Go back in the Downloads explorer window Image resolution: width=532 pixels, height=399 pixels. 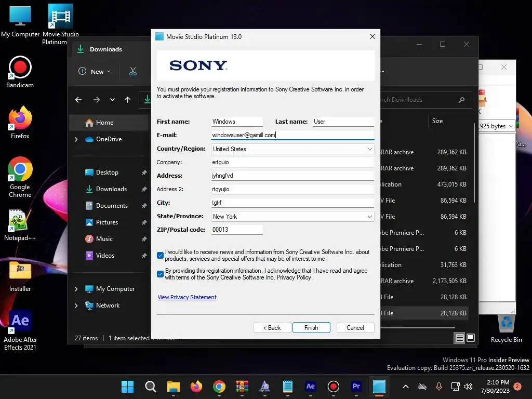(78, 100)
